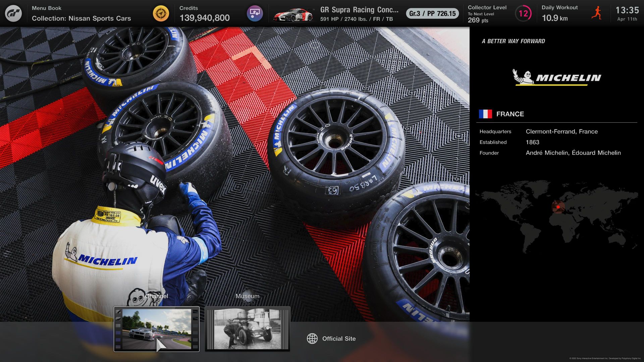Screen dimensions: 644x362
Task: Click the GR Supra Racing Concept name
Action: 359,10
